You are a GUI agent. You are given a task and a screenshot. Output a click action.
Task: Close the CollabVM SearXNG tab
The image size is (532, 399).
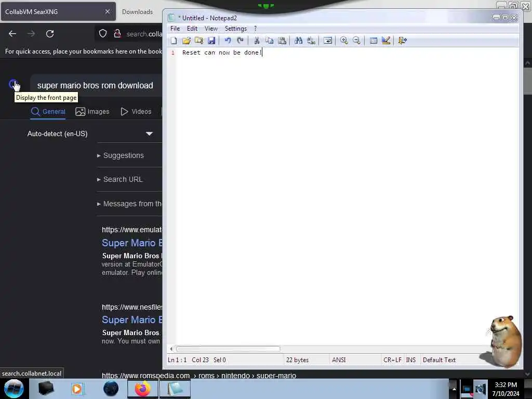(108, 11)
